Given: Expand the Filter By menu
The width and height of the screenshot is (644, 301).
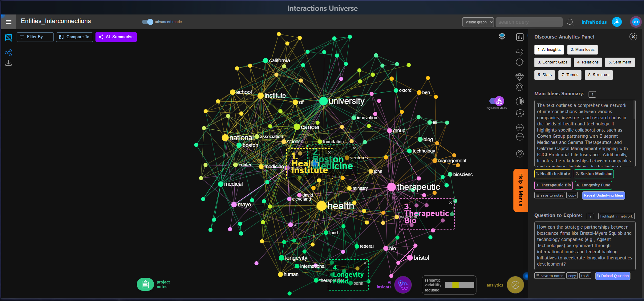Looking at the screenshot, I should tap(35, 37).
